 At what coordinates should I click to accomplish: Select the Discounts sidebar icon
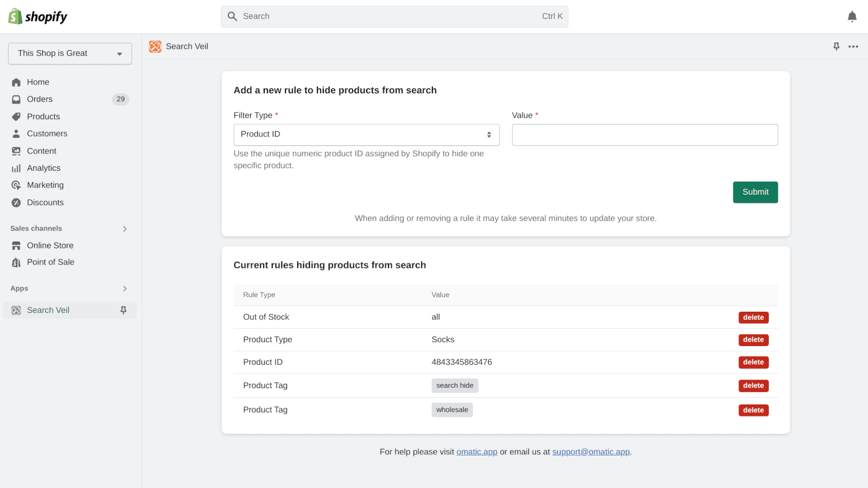tap(16, 202)
